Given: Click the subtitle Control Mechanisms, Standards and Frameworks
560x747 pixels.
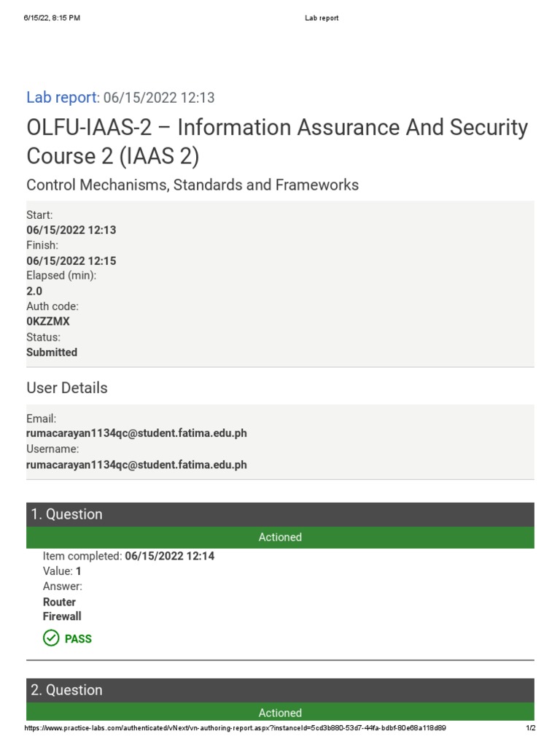Looking at the screenshot, I should click(x=192, y=185).
